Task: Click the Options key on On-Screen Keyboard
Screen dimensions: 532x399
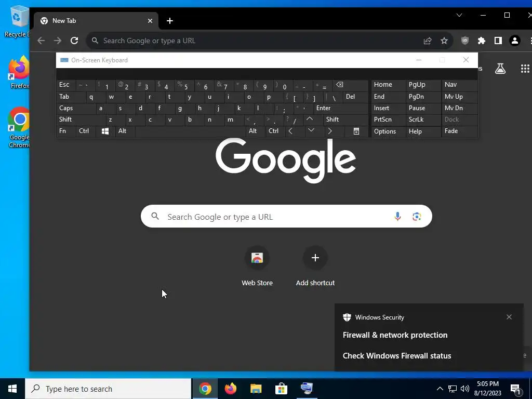Action: (389, 131)
